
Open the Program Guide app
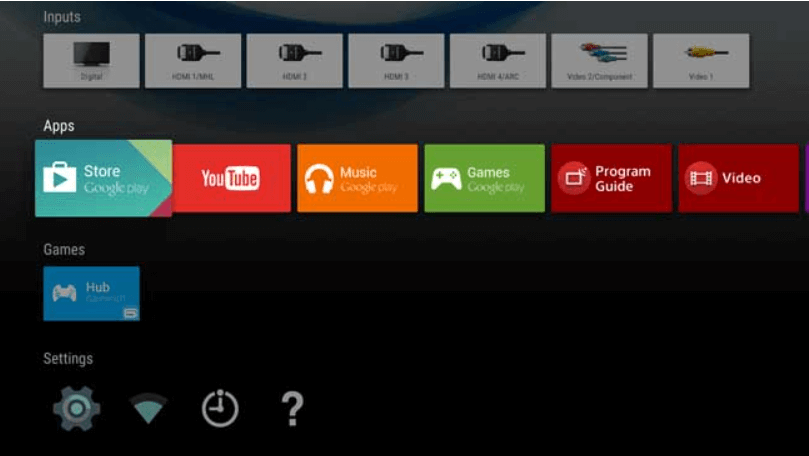[x=611, y=178]
